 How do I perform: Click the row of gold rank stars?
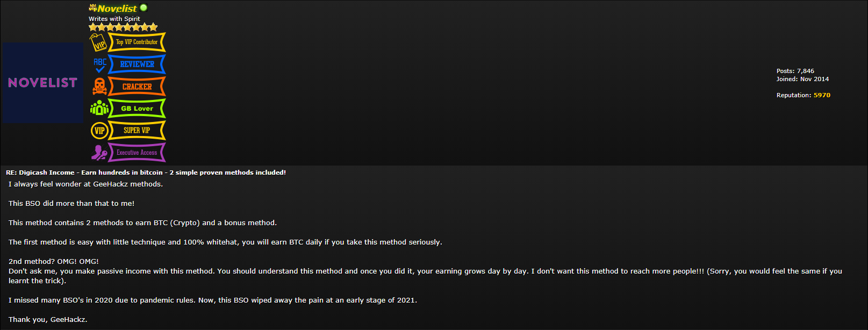pos(123,27)
